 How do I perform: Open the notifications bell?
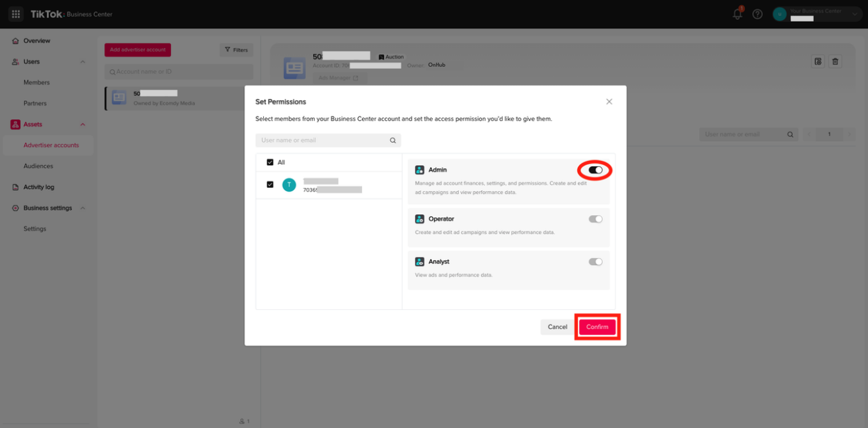tap(737, 14)
